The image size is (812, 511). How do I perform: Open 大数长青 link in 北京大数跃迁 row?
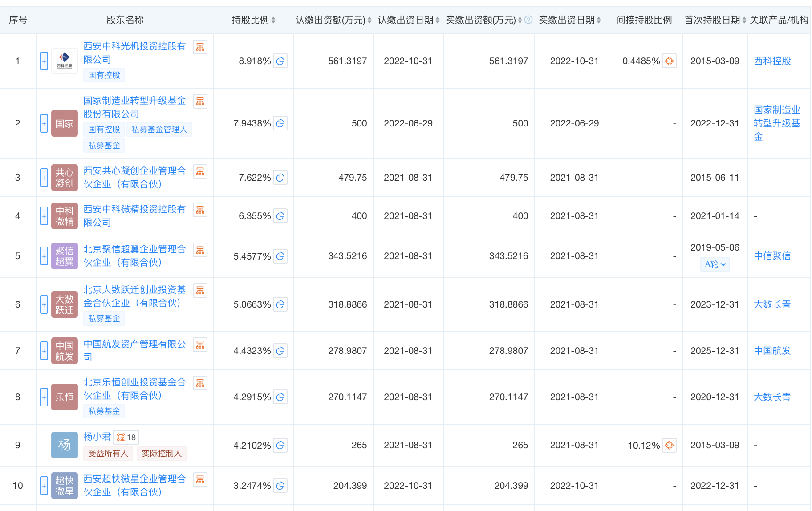pyautogui.click(x=772, y=304)
